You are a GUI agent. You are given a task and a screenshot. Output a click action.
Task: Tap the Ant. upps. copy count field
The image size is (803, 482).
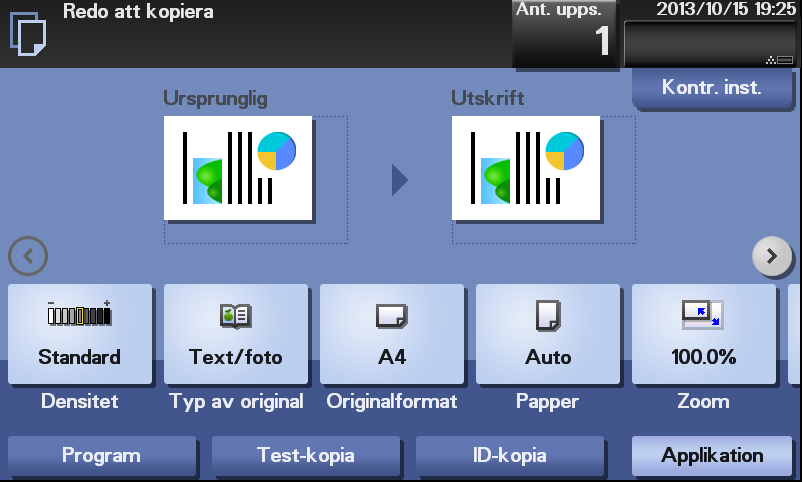coord(565,34)
